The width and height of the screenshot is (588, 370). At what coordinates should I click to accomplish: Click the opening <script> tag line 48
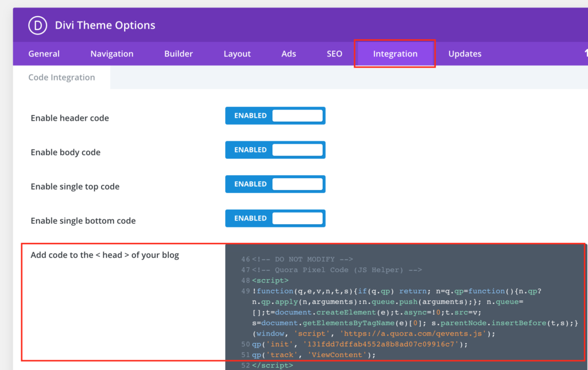tap(270, 280)
